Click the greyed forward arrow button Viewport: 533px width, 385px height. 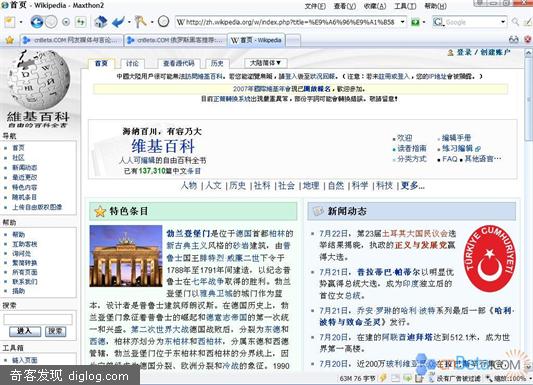tap(51, 22)
